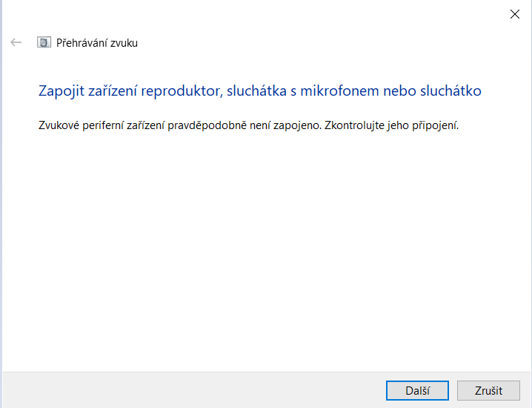Click the sound troubleshooter icon beside the title
Viewport: 532px width, 408px height.
pyautogui.click(x=44, y=42)
